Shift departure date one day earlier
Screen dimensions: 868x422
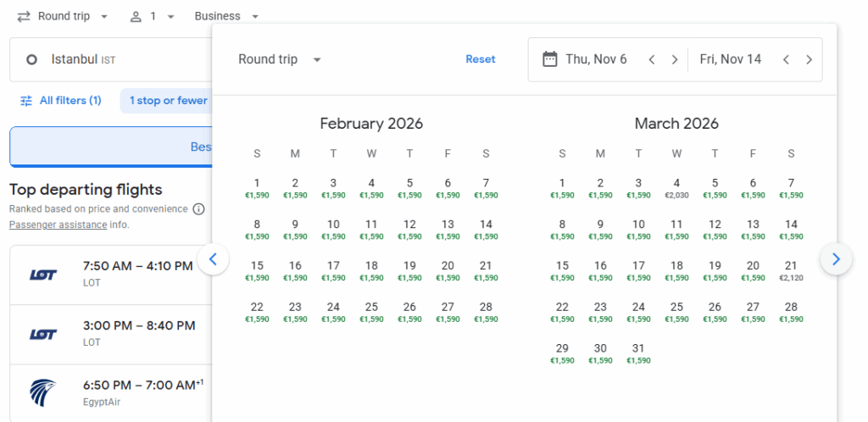[x=652, y=59]
